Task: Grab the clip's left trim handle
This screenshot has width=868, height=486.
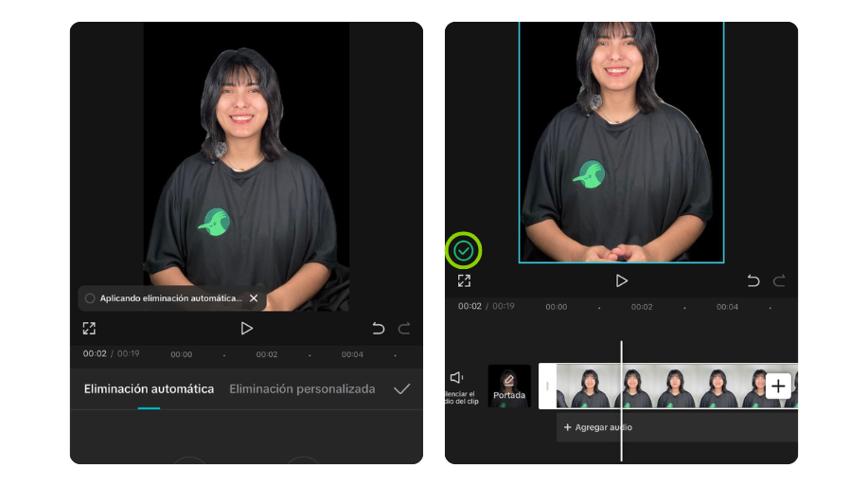Action: (547, 386)
